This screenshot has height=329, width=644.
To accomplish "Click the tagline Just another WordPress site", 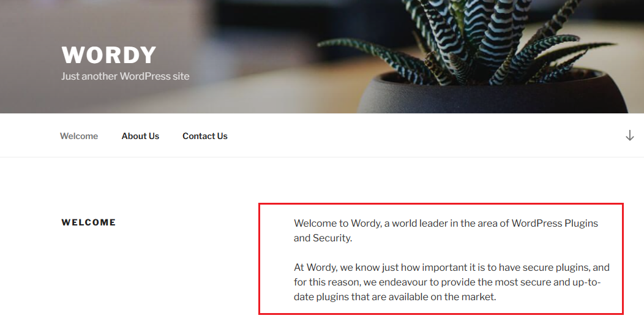I will 125,76.
